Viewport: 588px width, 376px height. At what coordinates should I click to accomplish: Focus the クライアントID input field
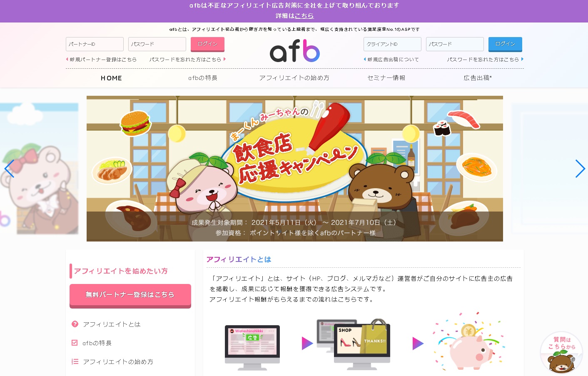pos(392,44)
